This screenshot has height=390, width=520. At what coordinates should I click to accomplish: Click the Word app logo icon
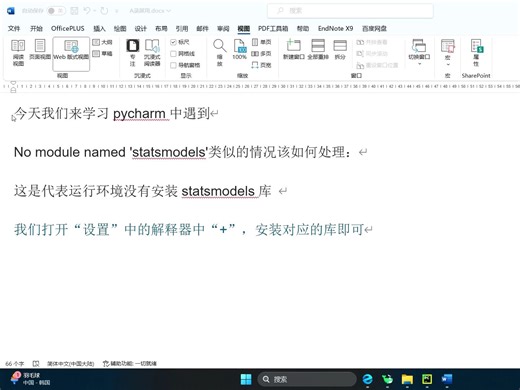click(x=11, y=11)
